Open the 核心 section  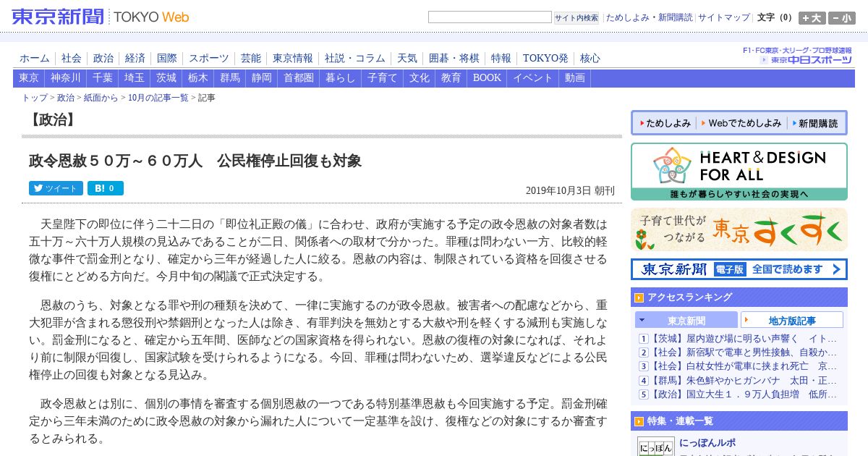[x=590, y=59]
